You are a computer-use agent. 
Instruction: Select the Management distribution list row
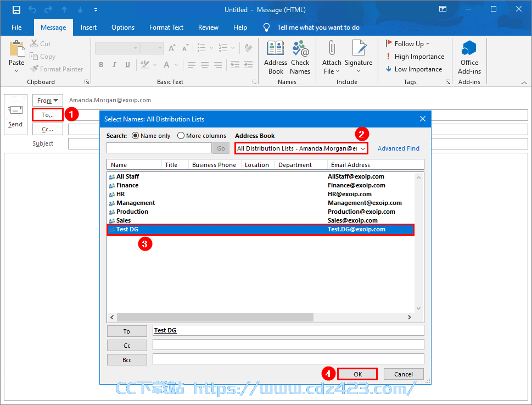click(260, 203)
